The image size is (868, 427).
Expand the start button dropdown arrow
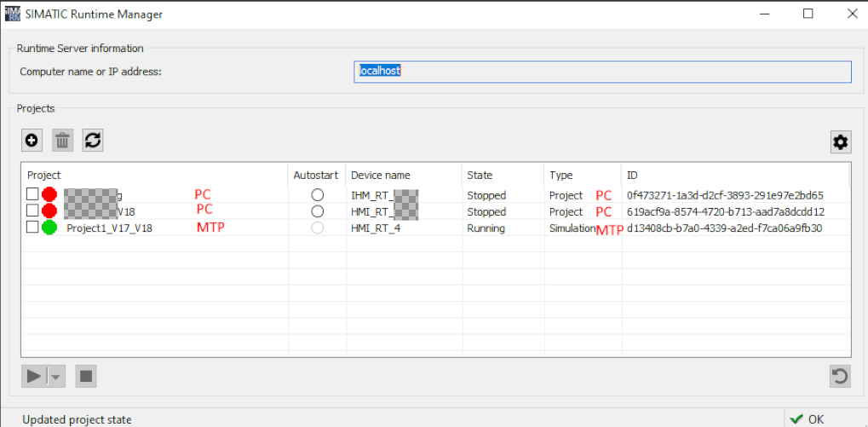[56, 376]
